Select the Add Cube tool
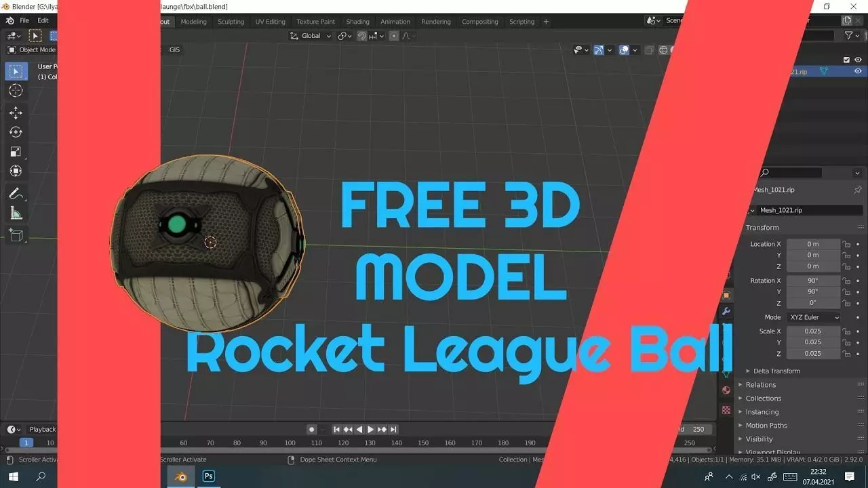This screenshot has width=868, height=488. [x=16, y=235]
